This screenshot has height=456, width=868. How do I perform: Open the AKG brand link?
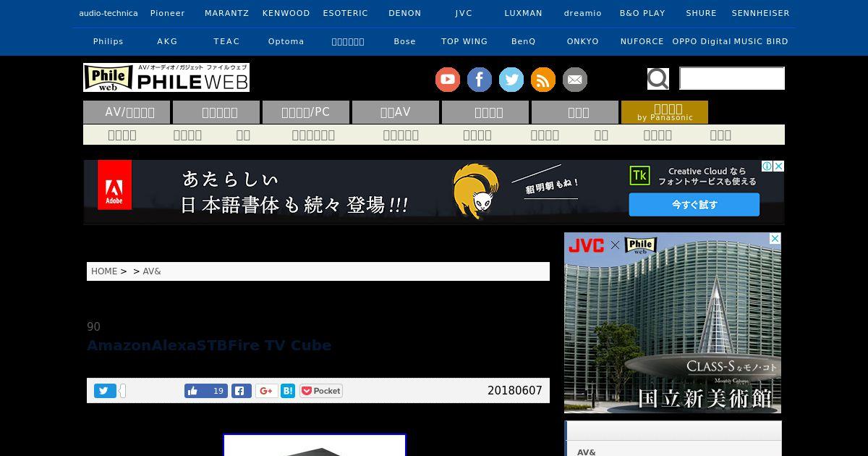click(x=168, y=41)
